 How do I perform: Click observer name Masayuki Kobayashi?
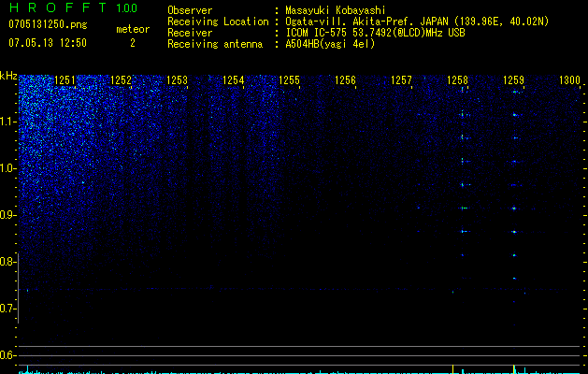[x=335, y=10]
